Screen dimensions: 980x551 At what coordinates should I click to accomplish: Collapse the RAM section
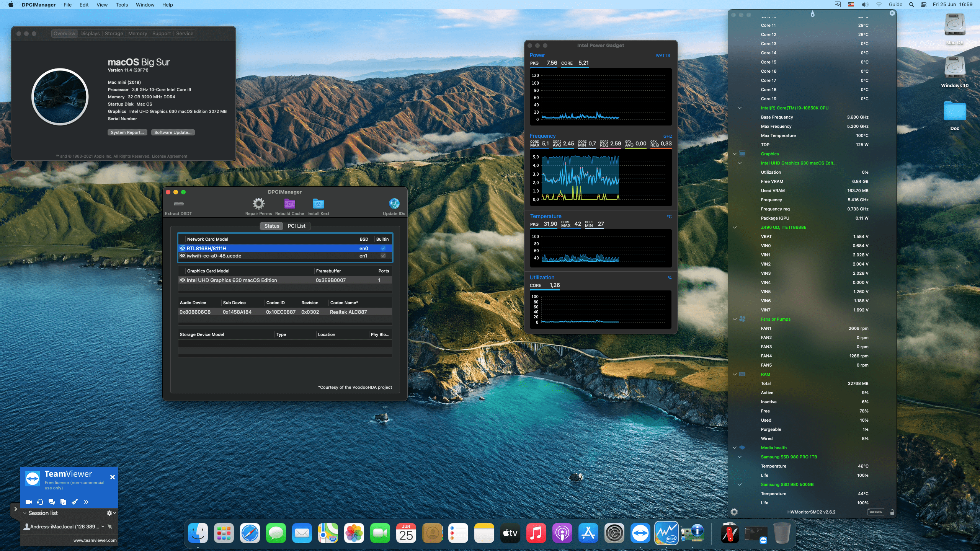click(735, 374)
